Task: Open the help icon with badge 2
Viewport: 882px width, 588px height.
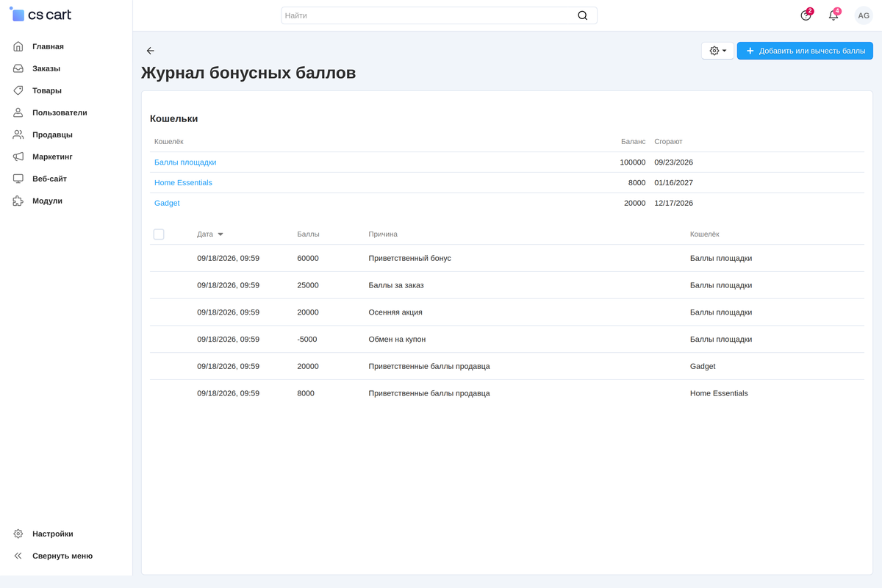Action: [x=806, y=15]
